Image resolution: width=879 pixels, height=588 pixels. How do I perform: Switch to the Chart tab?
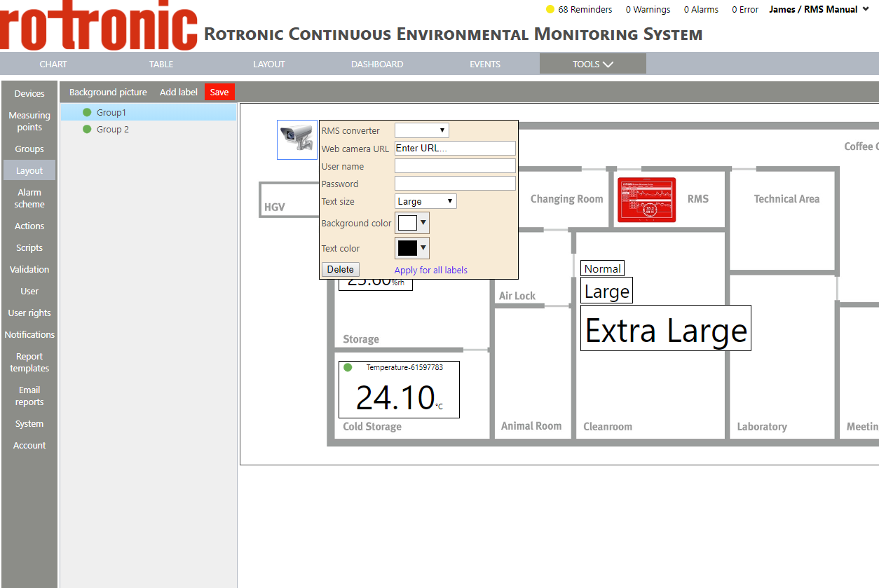point(53,64)
